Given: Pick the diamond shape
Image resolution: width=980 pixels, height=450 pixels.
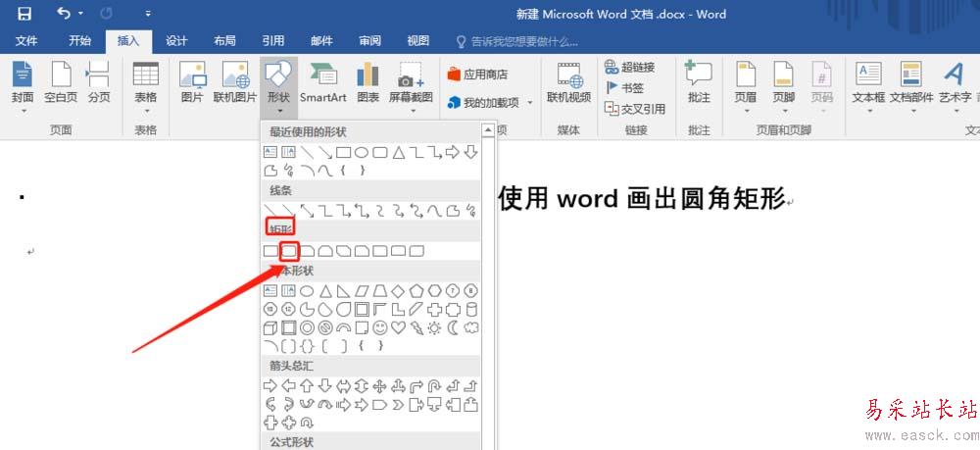Looking at the screenshot, I should 398,290.
